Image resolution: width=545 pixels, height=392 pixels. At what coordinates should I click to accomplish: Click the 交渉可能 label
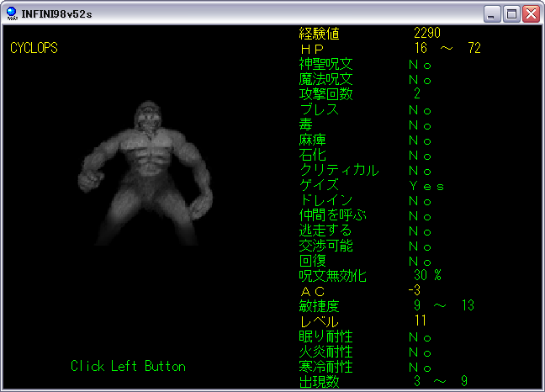click(x=325, y=246)
